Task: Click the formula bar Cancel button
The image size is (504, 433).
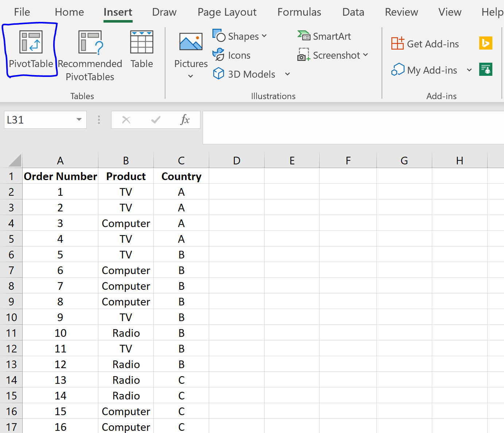Action: 126,120
